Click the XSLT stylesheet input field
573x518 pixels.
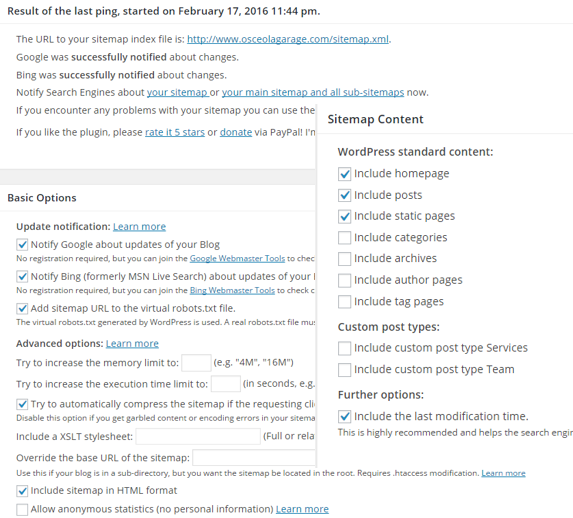198,436
